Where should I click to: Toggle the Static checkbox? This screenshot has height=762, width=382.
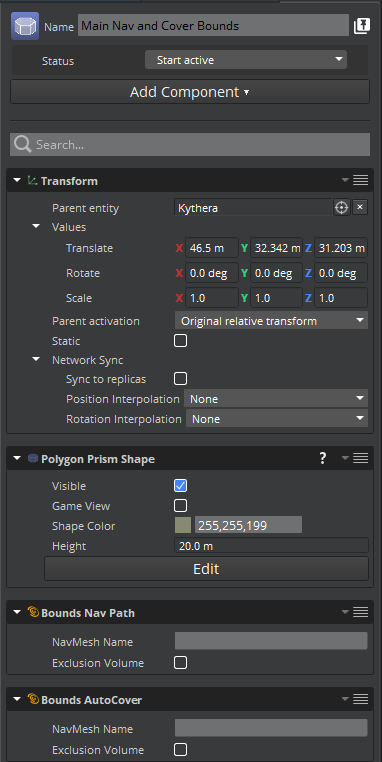180,341
